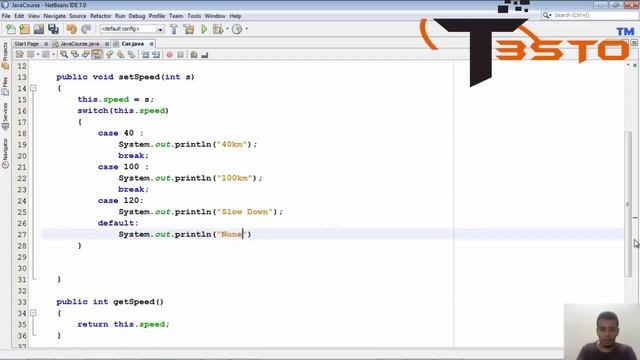Click the Open Project toolbar icon
The height and width of the screenshot is (360, 640).
pos(39,29)
